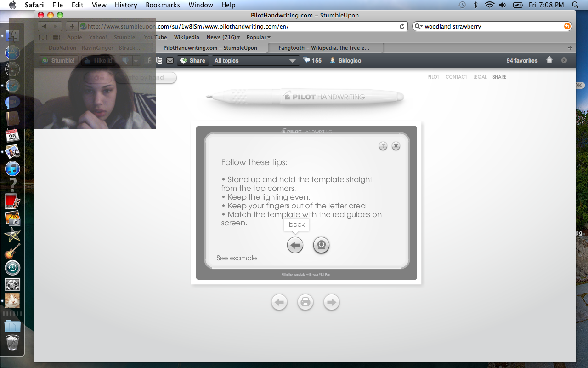Screen dimensions: 588x368
Task: Open the Popular bookmarks dropdown
Action: pyautogui.click(x=258, y=37)
